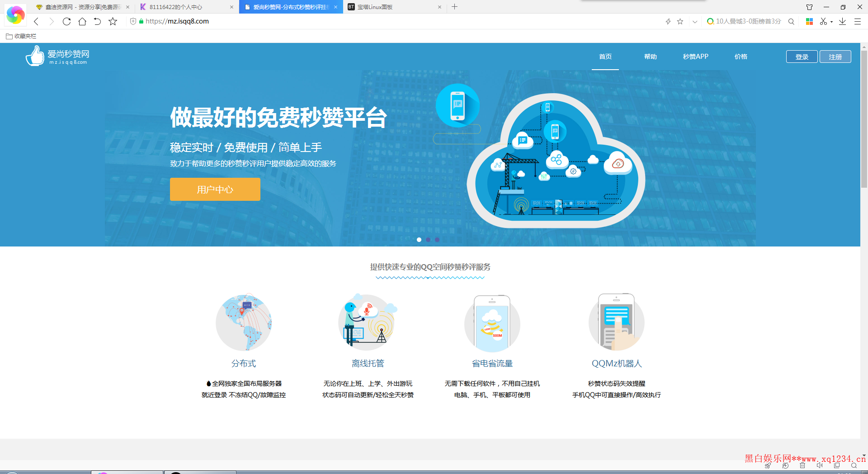
Task: Toggle the lightning speed mode icon
Action: [x=668, y=21]
